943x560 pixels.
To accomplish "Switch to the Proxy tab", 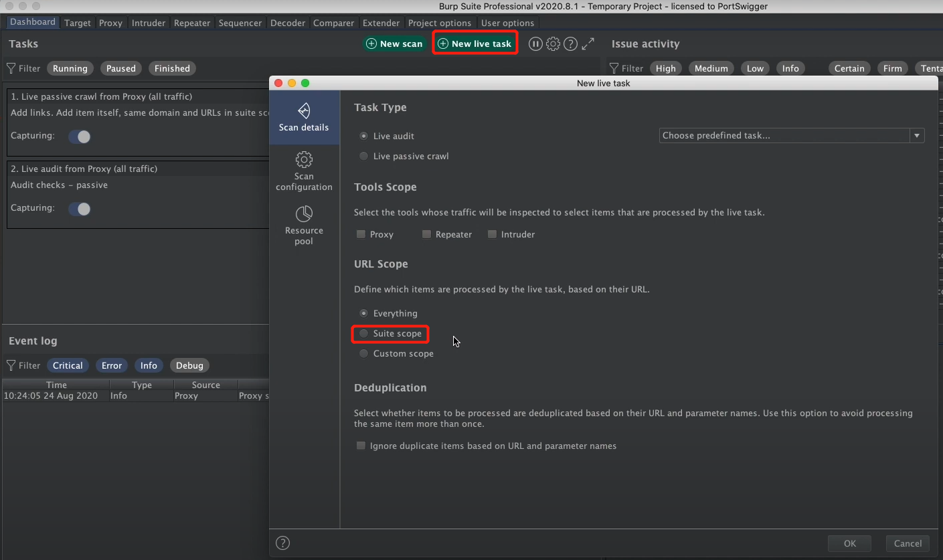I will tap(110, 23).
